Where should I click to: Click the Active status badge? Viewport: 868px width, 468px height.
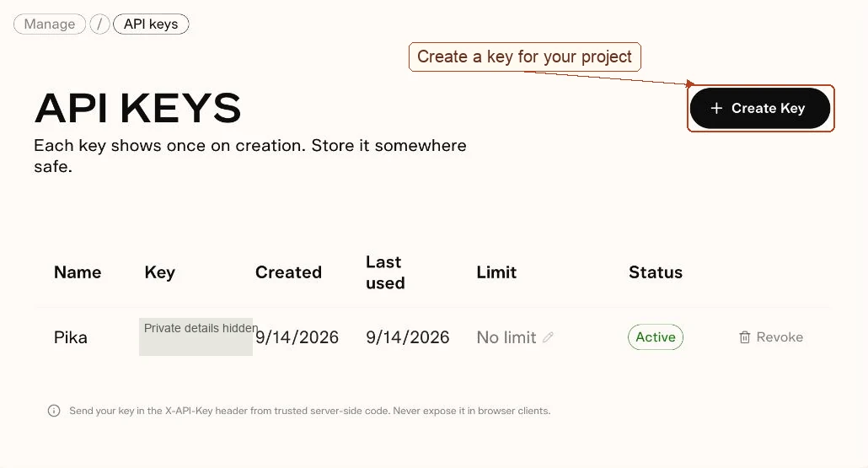point(656,336)
